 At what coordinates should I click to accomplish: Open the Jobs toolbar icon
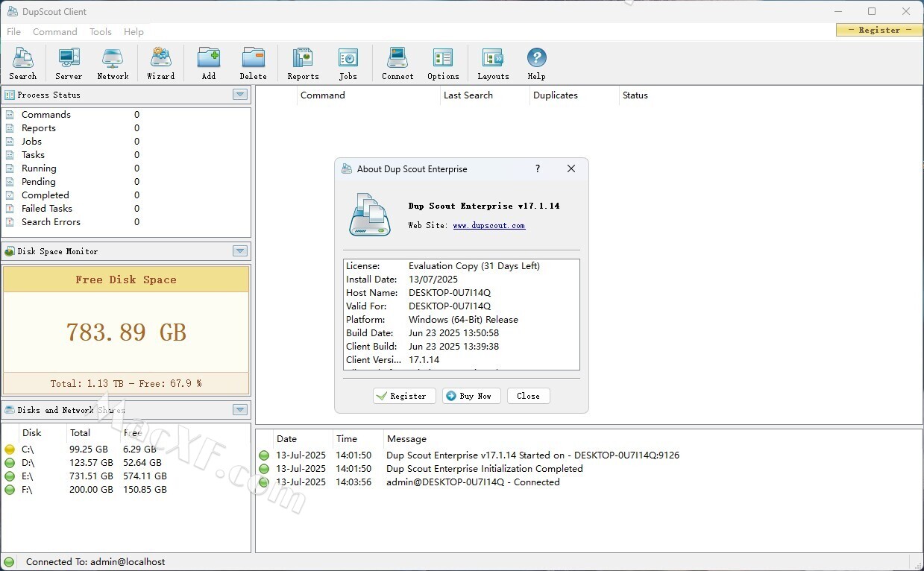(348, 63)
